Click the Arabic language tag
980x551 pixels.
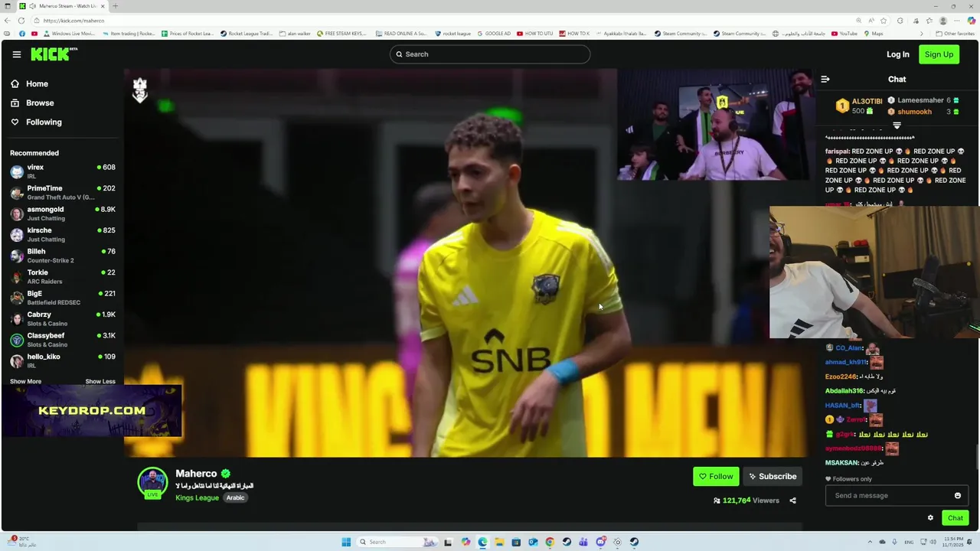[235, 498]
